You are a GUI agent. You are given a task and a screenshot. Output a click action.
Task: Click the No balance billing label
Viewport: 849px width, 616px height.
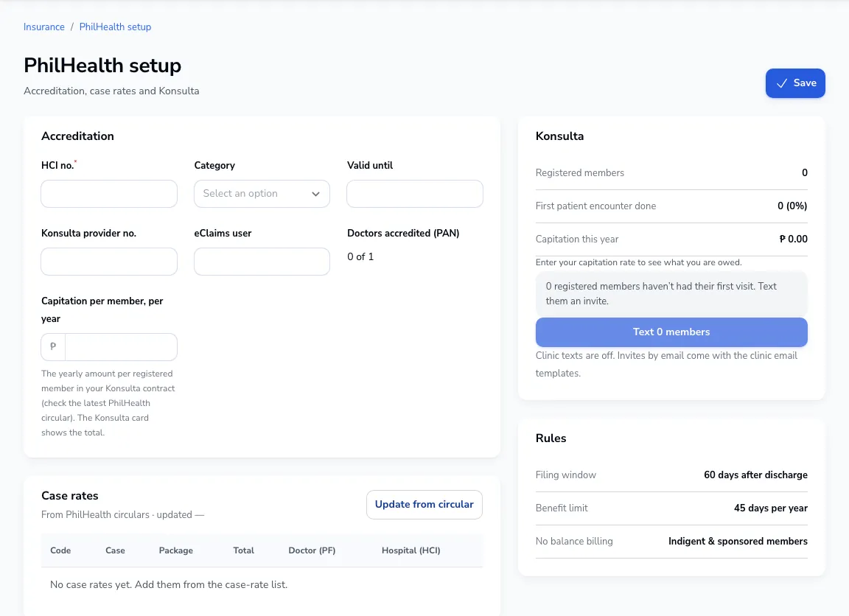(x=574, y=541)
